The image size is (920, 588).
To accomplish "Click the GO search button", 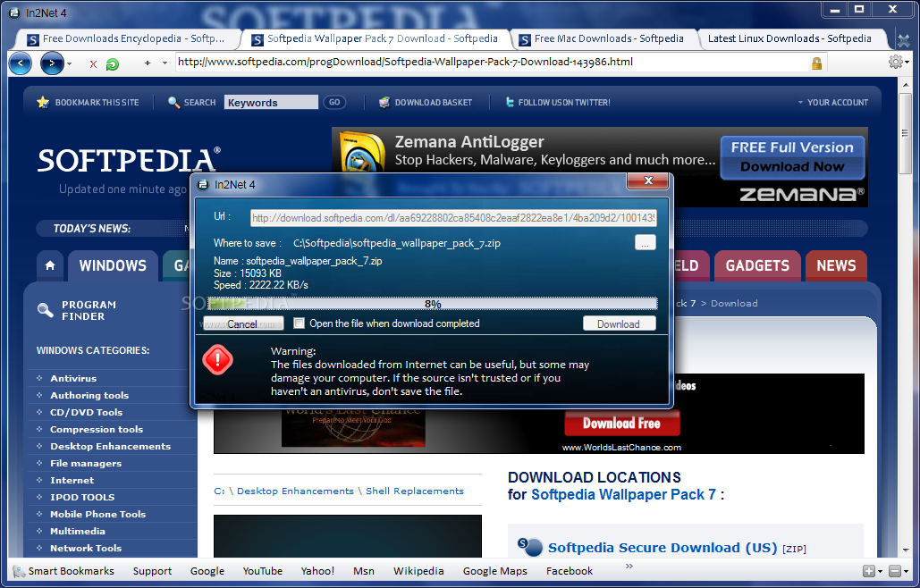I will [334, 102].
